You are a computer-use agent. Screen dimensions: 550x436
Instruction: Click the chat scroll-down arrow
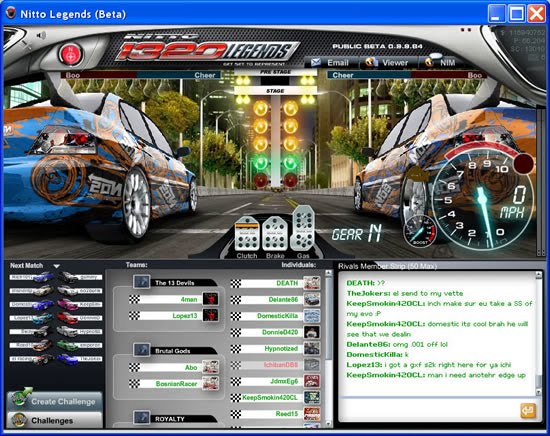coord(539,392)
